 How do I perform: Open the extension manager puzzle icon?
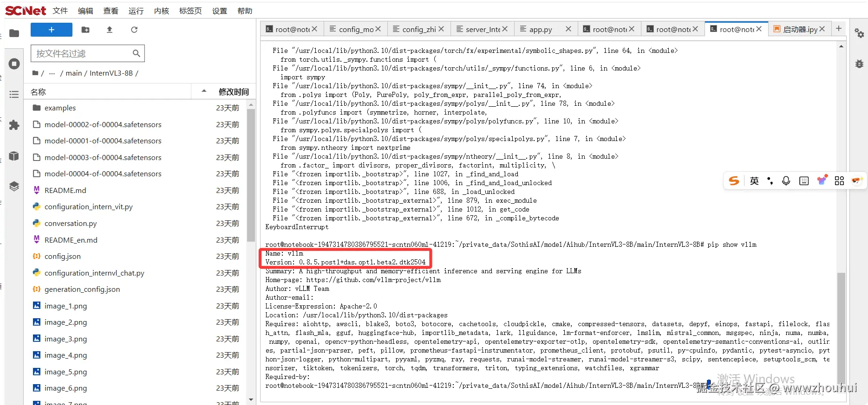14,125
